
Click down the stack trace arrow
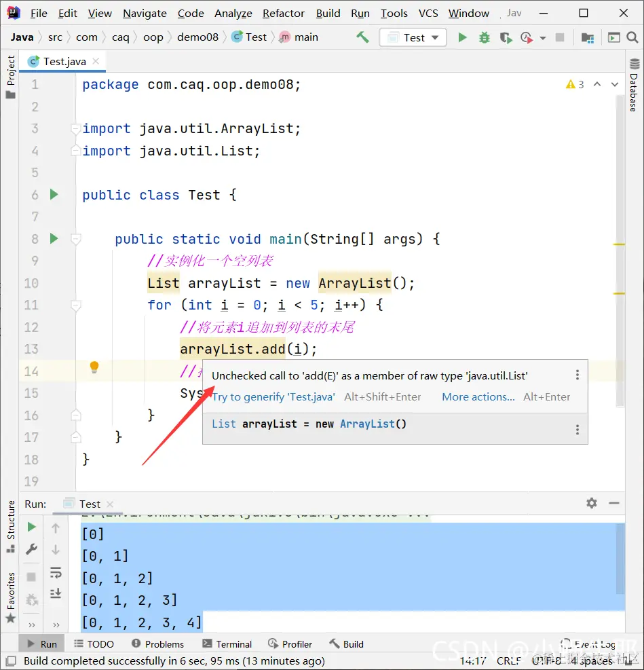pyautogui.click(x=56, y=550)
